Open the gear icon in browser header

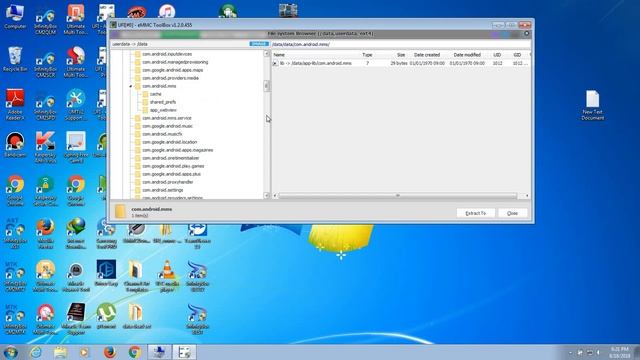[527, 33]
